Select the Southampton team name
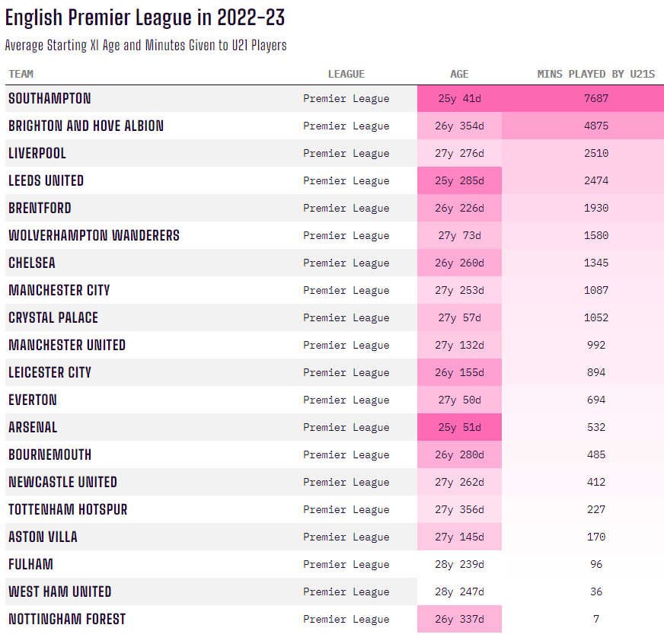 (x=49, y=98)
